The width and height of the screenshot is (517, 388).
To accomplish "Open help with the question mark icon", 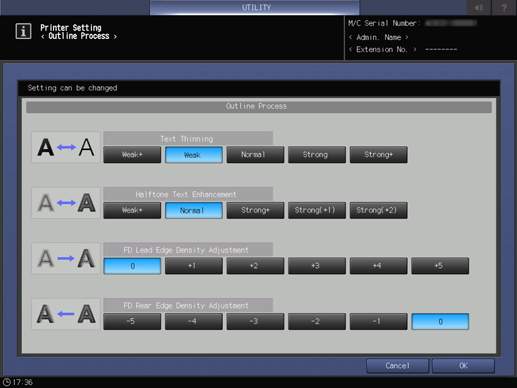I will (504, 7).
